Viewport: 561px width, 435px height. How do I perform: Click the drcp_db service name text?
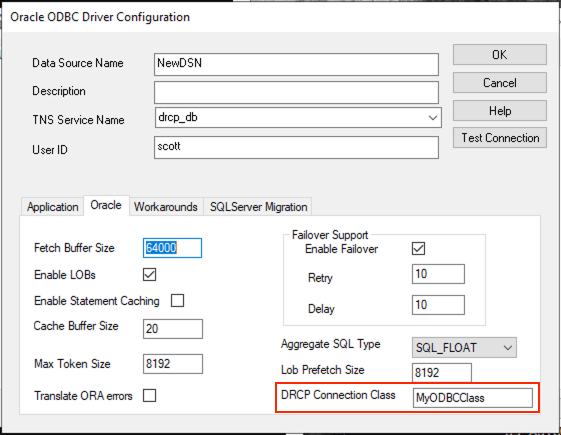tap(178, 117)
